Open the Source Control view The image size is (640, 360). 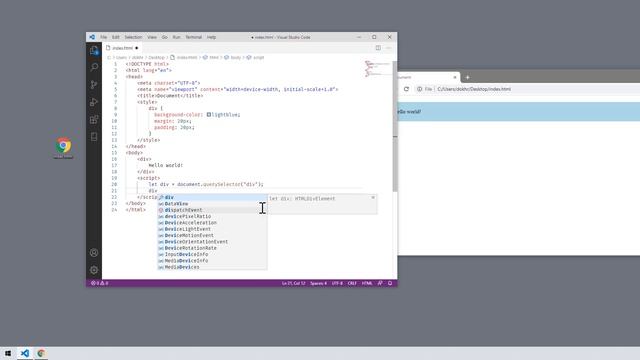click(x=94, y=84)
